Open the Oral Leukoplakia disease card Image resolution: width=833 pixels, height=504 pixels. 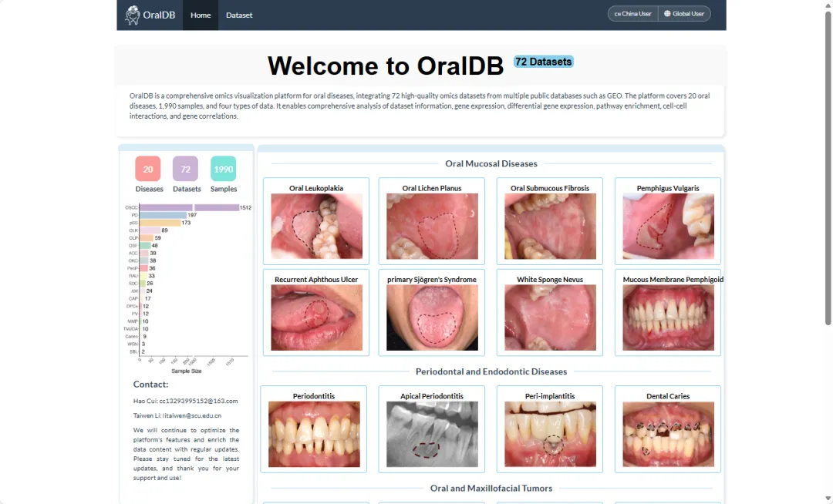316,221
